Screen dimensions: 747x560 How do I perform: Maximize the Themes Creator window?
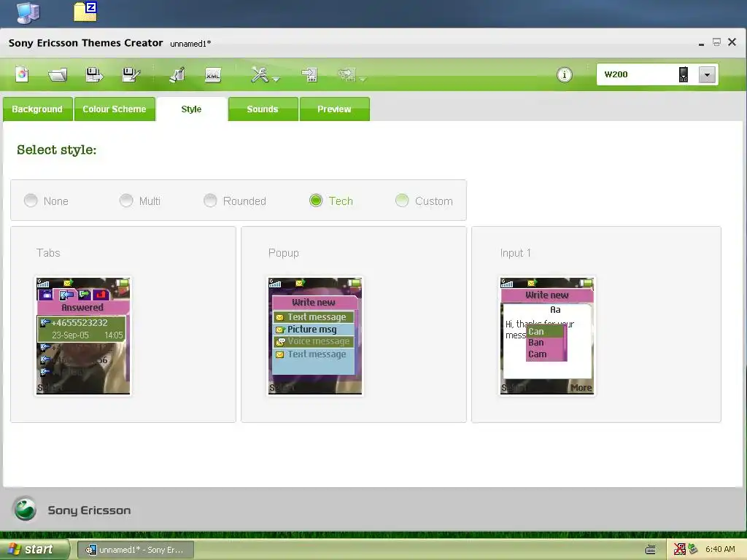716,42
